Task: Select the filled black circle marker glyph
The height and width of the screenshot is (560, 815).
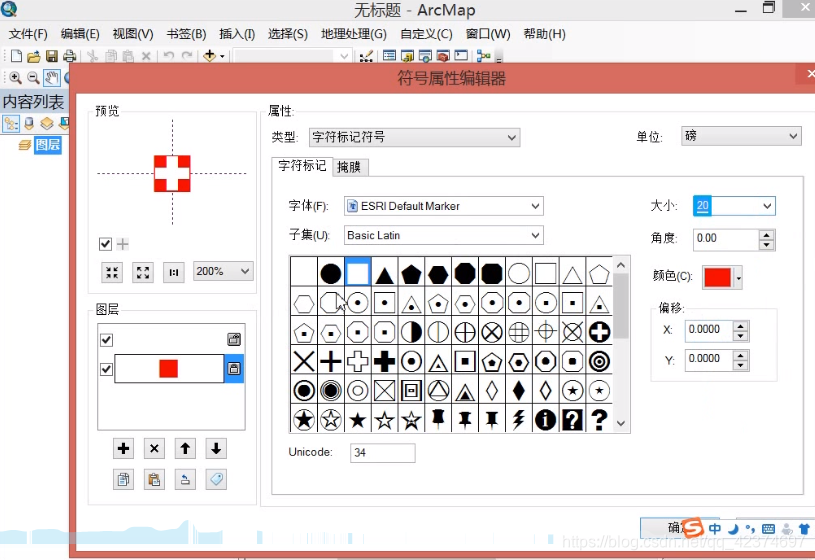Action: point(331,274)
